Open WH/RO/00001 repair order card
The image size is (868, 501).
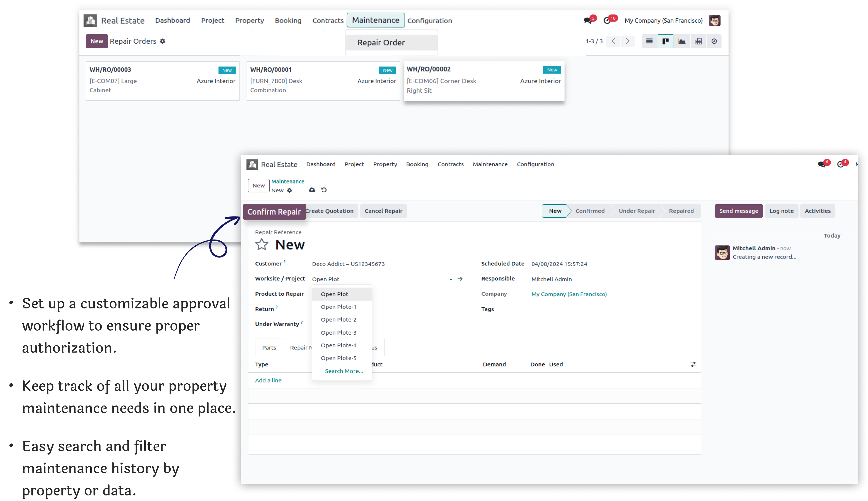[x=323, y=81]
